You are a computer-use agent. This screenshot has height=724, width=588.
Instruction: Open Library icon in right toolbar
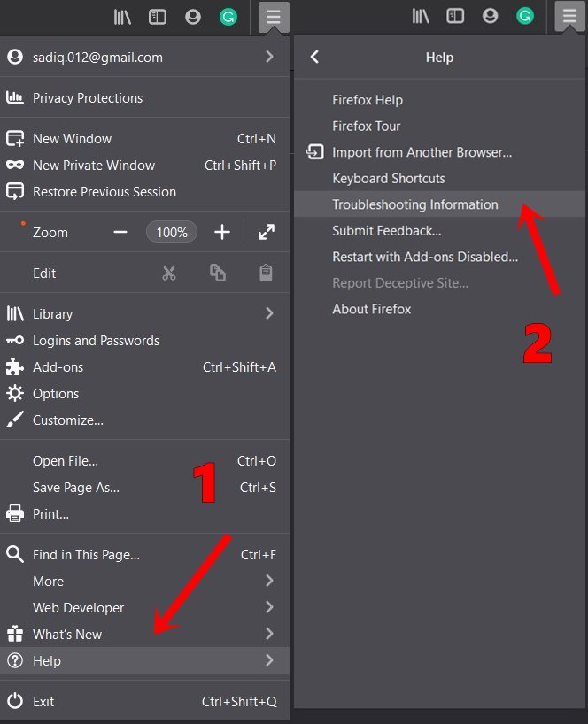click(421, 17)
